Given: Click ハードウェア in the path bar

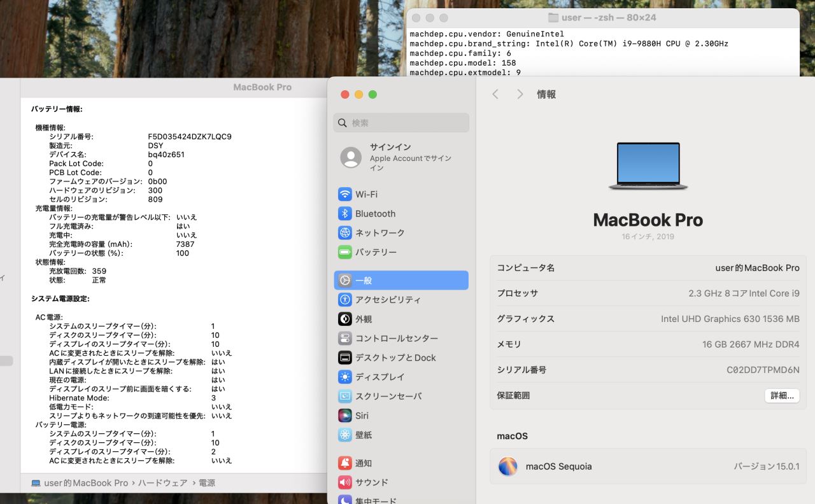Looking at the screenshot, I should (162, 483).
